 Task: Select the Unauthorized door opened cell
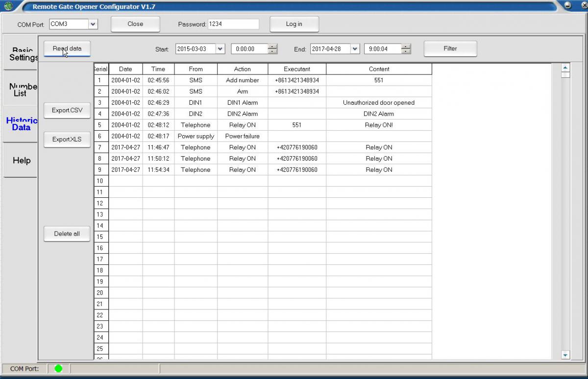[379, 103]
